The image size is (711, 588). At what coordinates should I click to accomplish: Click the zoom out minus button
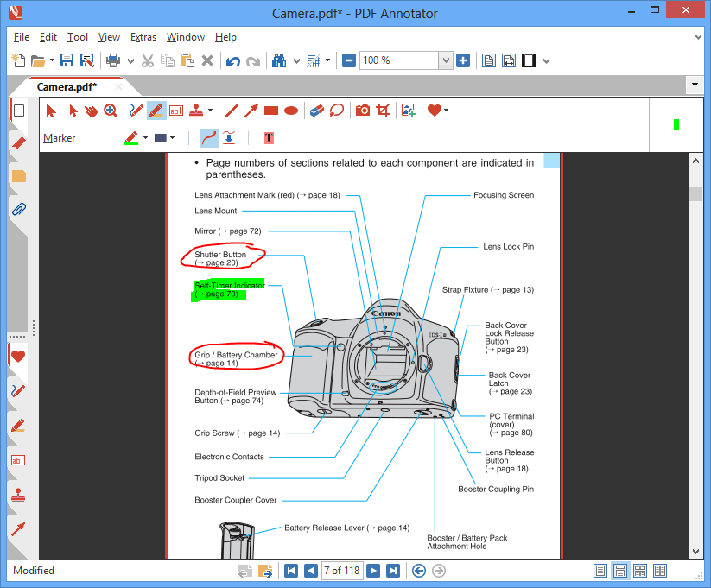point(349,60)
